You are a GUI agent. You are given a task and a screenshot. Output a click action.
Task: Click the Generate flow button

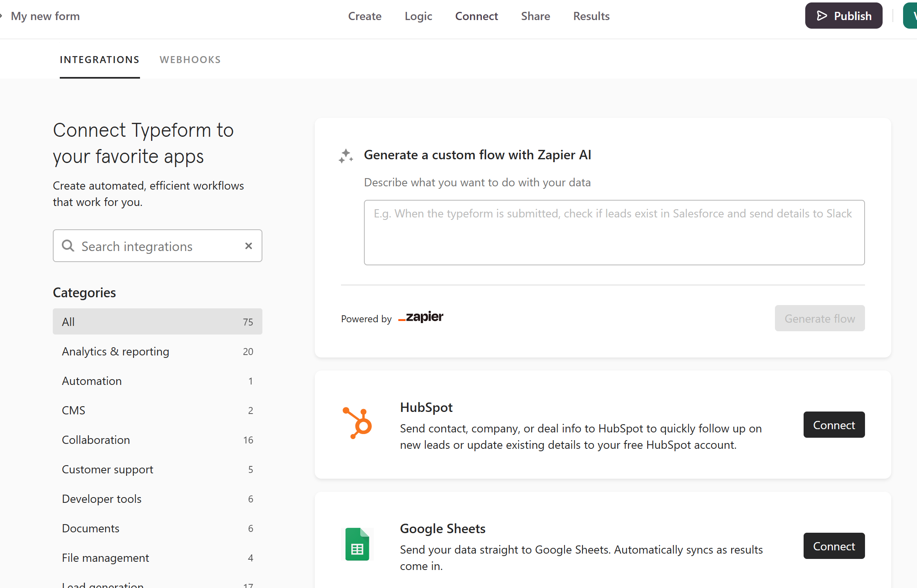click(819, 319)
